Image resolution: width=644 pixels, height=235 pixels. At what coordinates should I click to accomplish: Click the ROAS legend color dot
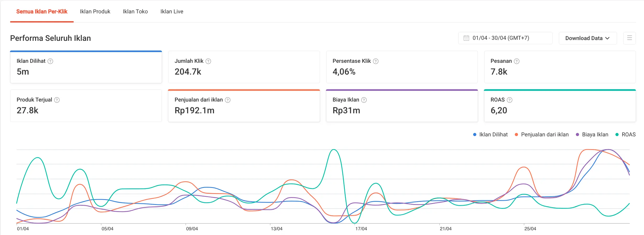click(617, 135)
